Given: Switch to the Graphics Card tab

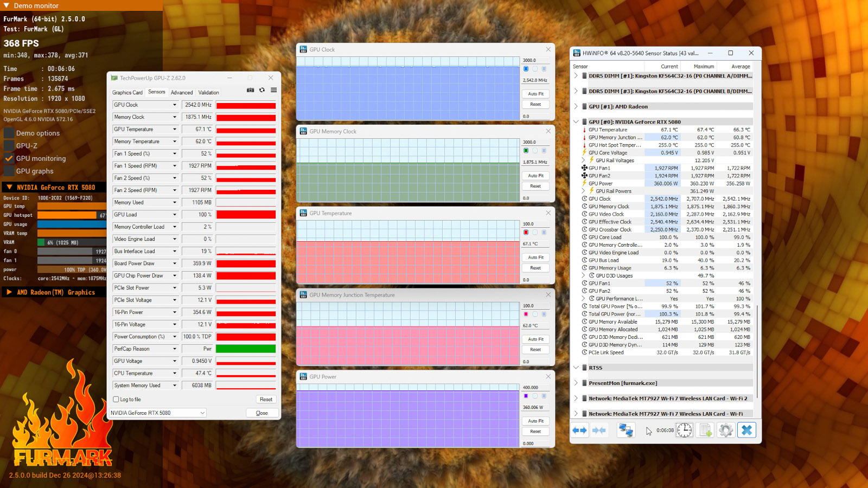Looking at the screenshot, I should tap(127, 93).
